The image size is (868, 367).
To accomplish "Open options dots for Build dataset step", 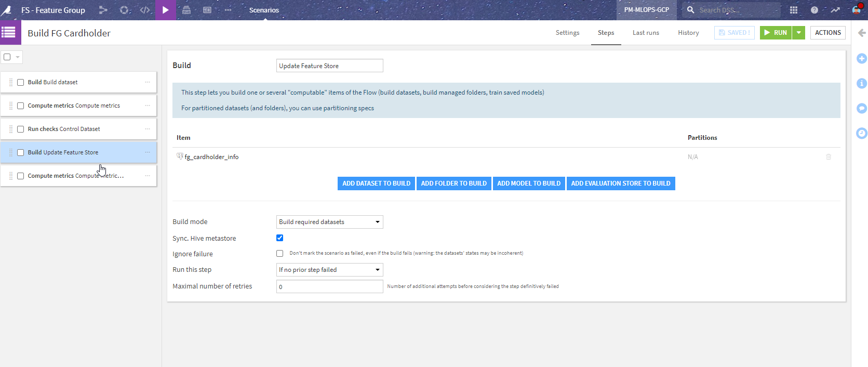I will tap(148, 82).
